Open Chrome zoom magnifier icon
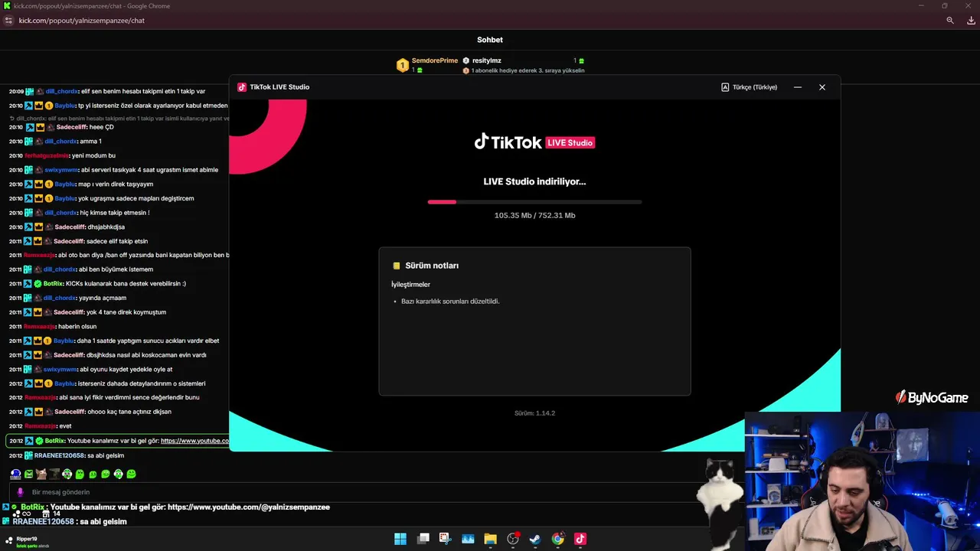This screenshot has width=980, height=551. 950,21
